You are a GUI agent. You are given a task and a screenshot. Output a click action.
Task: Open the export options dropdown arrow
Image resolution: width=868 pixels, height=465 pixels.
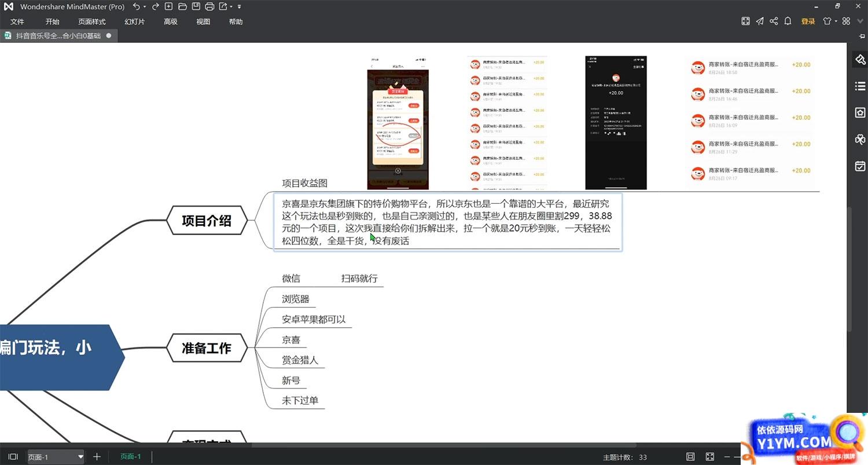(231, 7)
